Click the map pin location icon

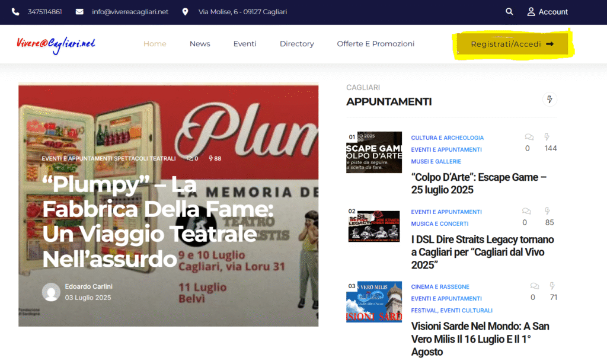pos(185,12)
